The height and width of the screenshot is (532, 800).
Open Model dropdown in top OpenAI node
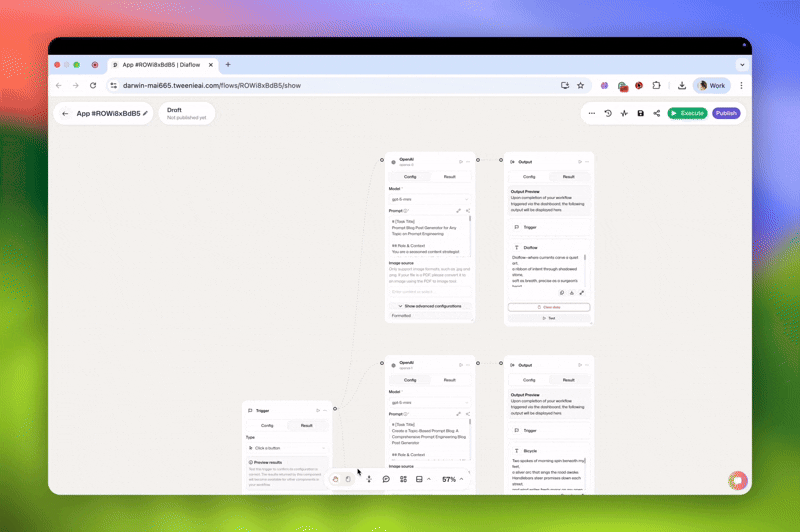point(429,199)
